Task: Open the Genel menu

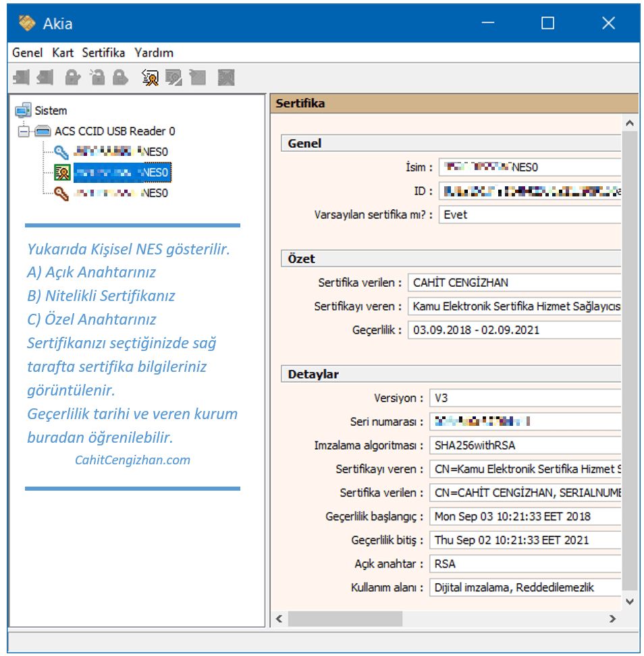Action: (x=27, y=53)
